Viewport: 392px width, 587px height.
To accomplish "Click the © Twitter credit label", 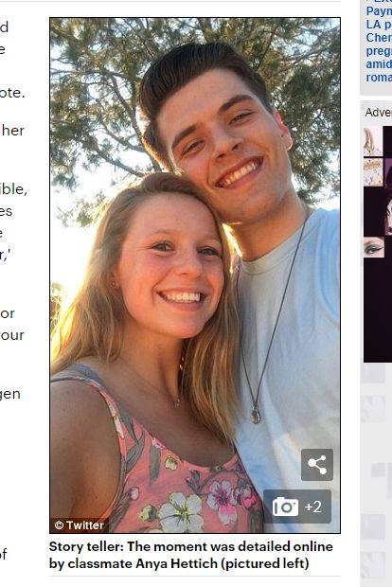I will (x=80, y=525).
